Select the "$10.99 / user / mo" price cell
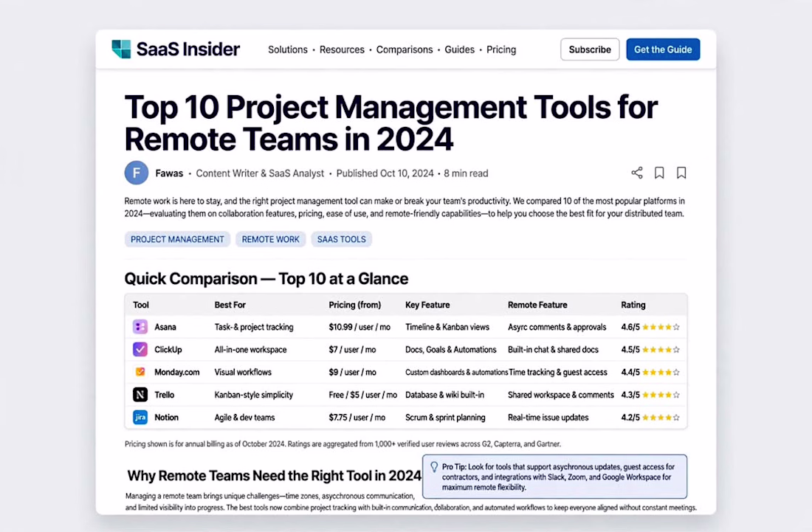This screenshot has height=532, width=812. click(359, 327)
